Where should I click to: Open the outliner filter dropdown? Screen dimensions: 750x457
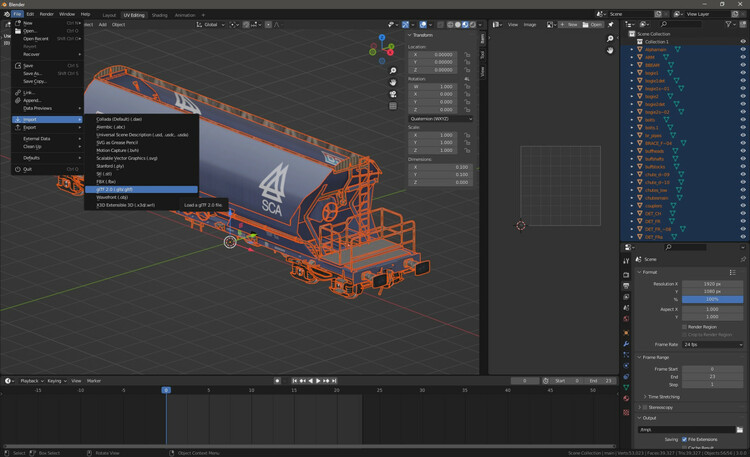pyautogui.click(x=731, y=24)
